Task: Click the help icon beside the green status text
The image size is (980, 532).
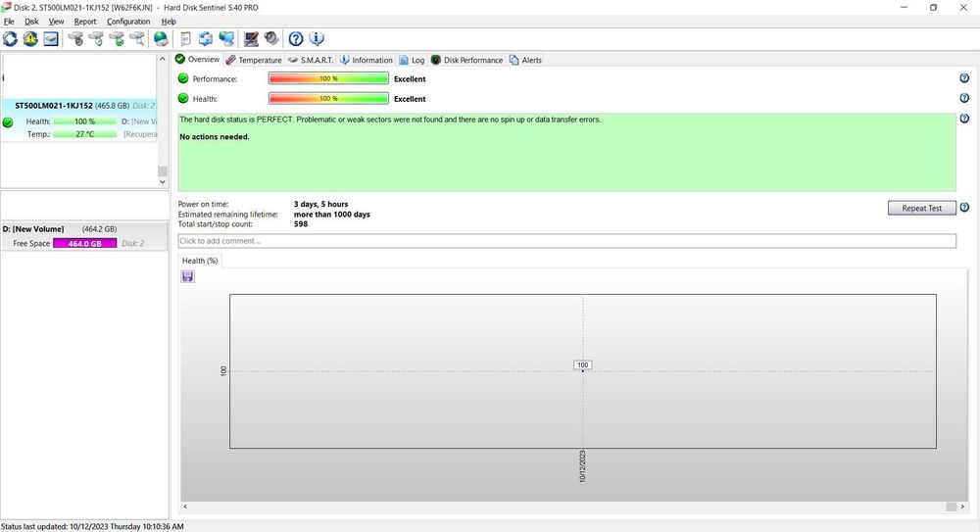Action: (x=964, y=119)
